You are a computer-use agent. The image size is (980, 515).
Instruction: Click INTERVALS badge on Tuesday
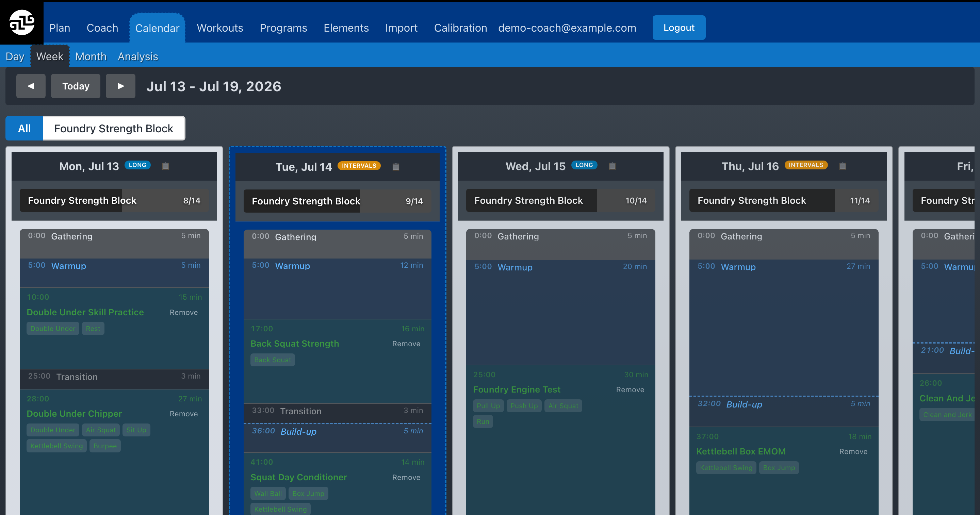[359, 166]
